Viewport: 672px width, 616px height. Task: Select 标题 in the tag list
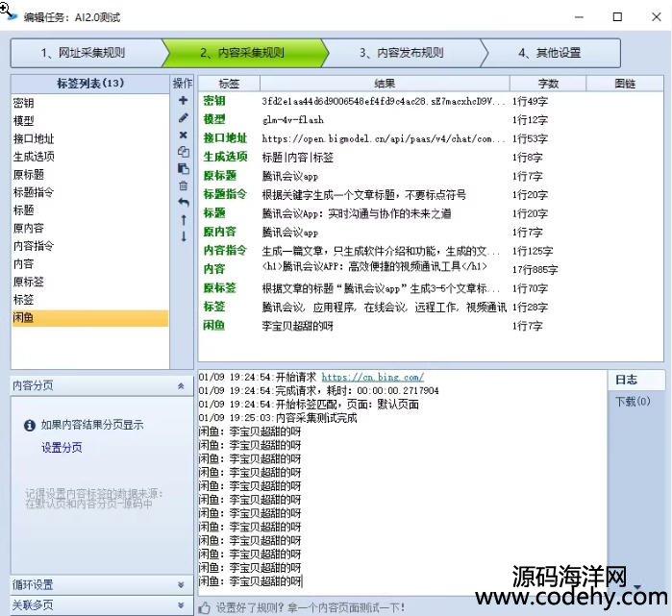(x=90, y=210)
